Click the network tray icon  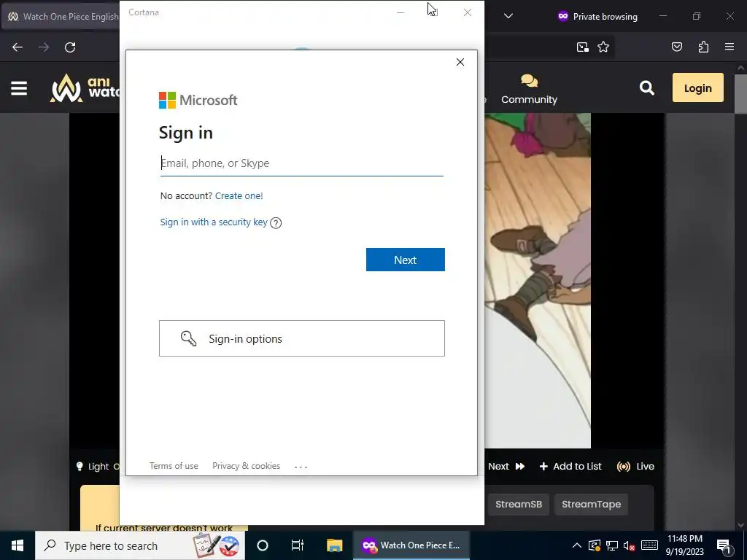[x=612, y=545]
